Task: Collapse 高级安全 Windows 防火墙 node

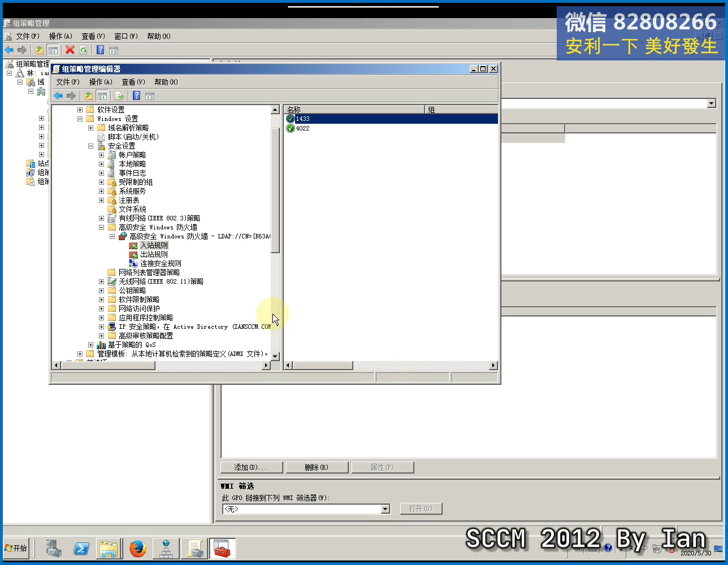Action: pos(101,227)
